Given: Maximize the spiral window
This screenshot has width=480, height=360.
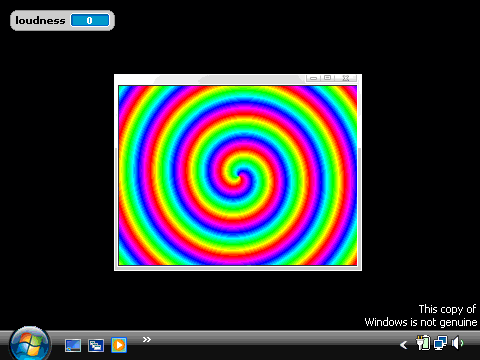Looking at the screenshot, I should (x=328, y=78).
